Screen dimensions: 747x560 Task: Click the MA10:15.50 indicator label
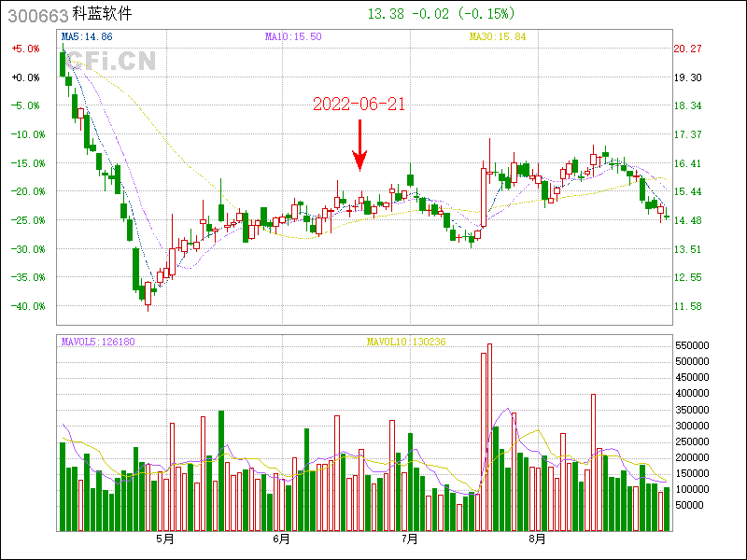coord(293,36)
